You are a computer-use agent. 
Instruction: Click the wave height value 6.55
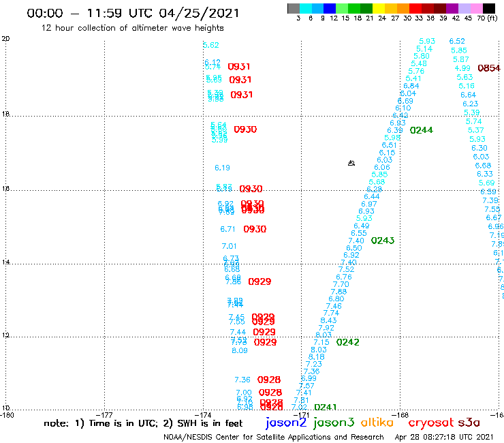pyautogui.click(x=359, y=233)
